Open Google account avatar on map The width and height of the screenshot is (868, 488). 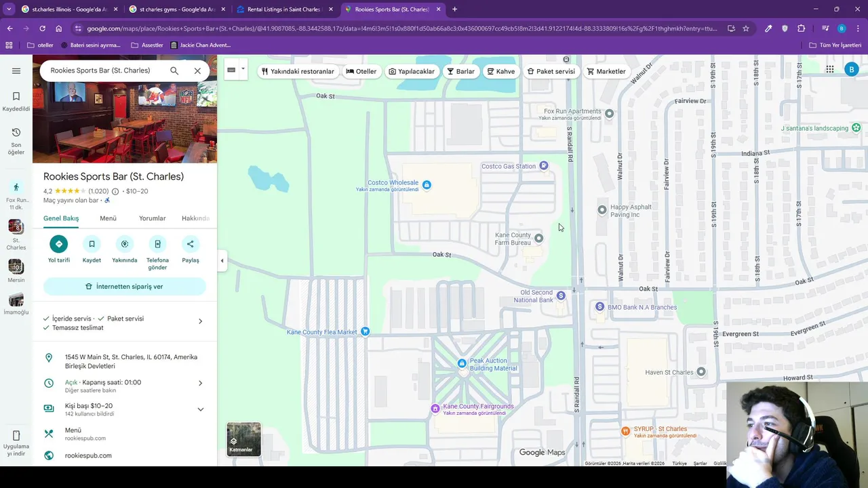852,69
